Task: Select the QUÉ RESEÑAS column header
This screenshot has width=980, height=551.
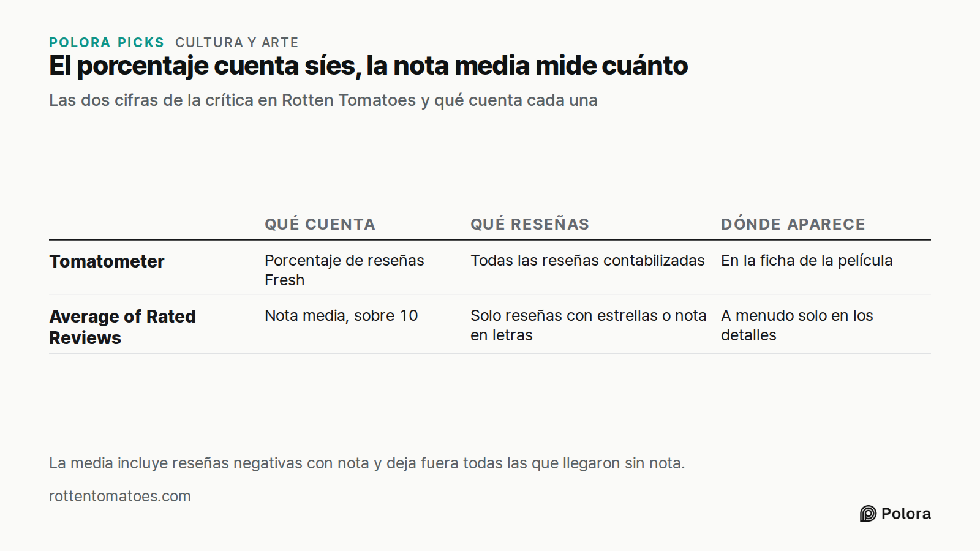Action: (x=530, y=224)
